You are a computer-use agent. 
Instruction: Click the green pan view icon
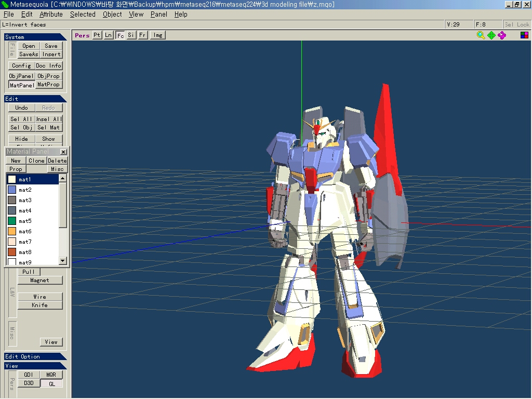[x=491, y=35]
